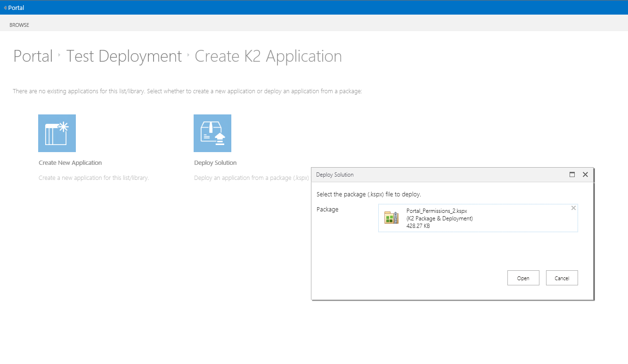This screenshot has height=364, width=628.
Task: Click the "(K2 Package & Deployment)" text
Action: 440,218
